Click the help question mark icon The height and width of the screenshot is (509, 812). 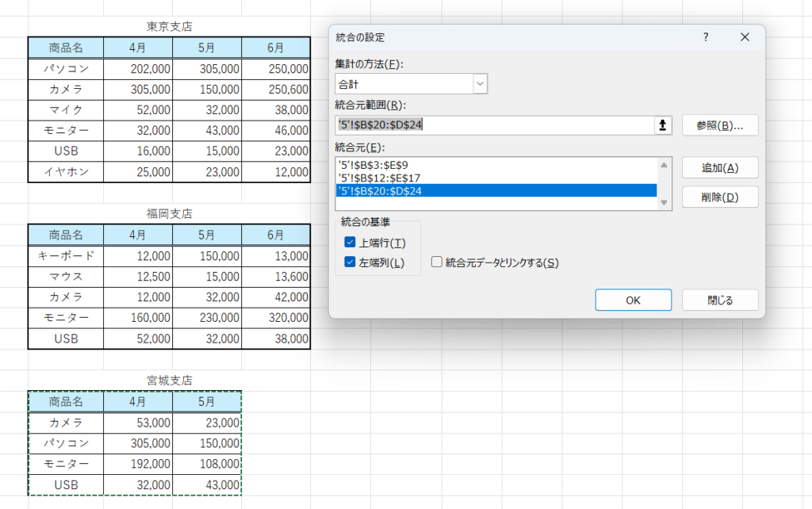pos(706,37)
